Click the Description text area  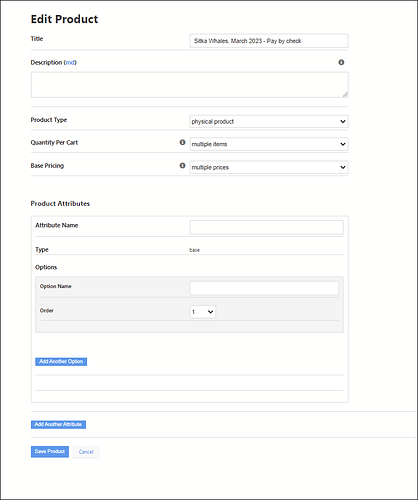190,85
